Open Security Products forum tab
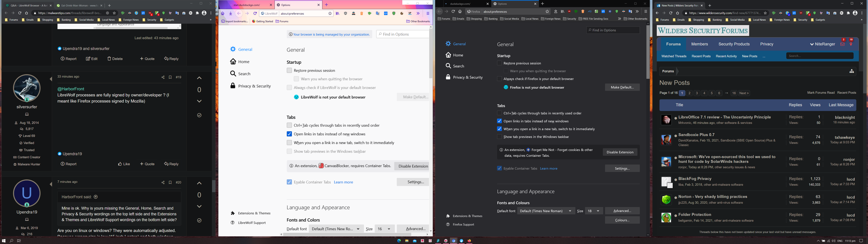Image resolution: width=868 pixels, height=244 pixels. pos(734,44)
